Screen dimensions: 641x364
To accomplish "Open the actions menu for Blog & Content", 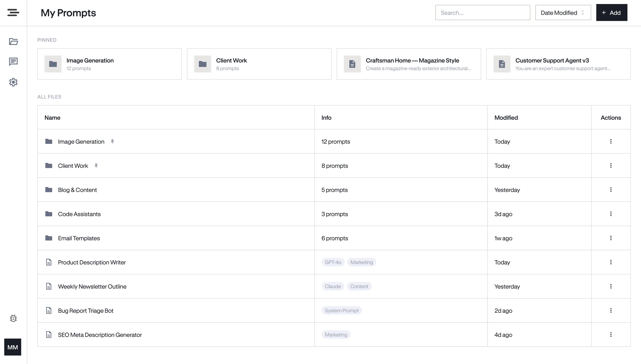I will pos(611,190).
